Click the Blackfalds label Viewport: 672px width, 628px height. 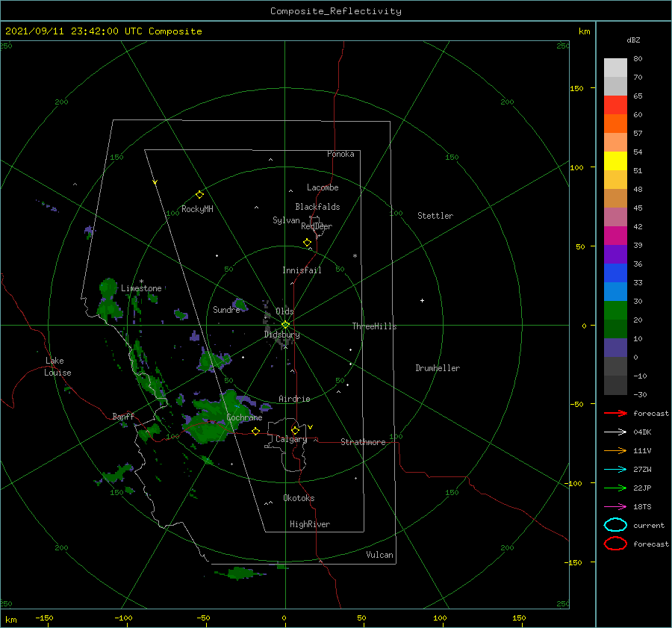317,207
